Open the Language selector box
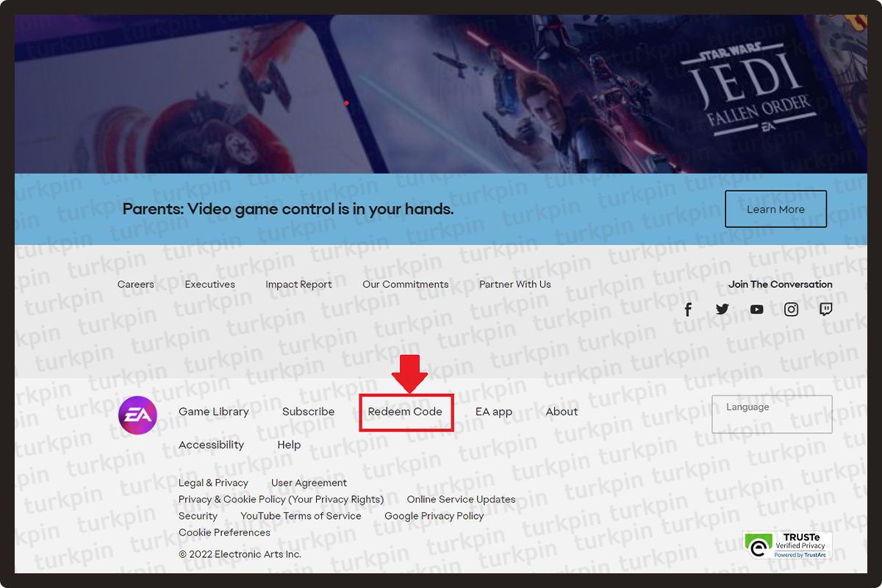882x588 pixels. pos(772,415)
